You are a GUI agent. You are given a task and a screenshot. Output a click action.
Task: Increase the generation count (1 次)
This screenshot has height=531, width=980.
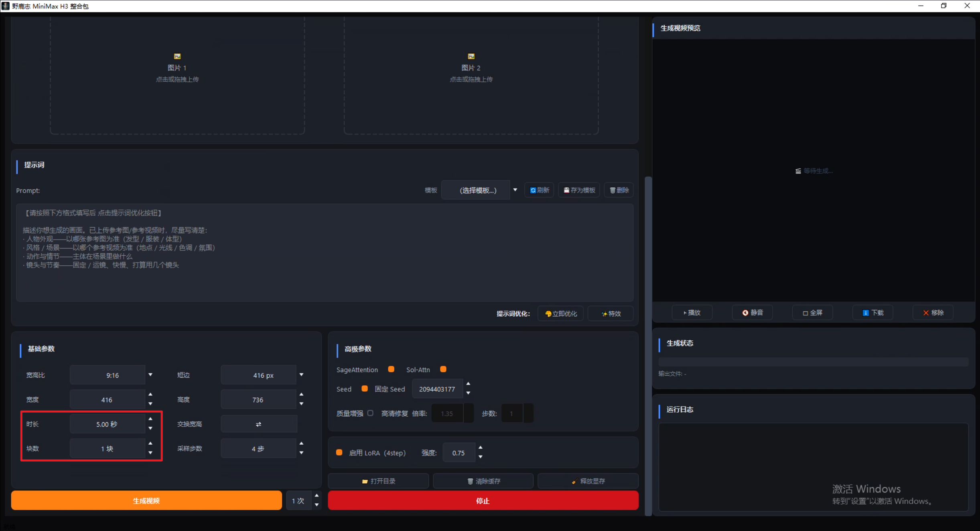coord(317,496)
